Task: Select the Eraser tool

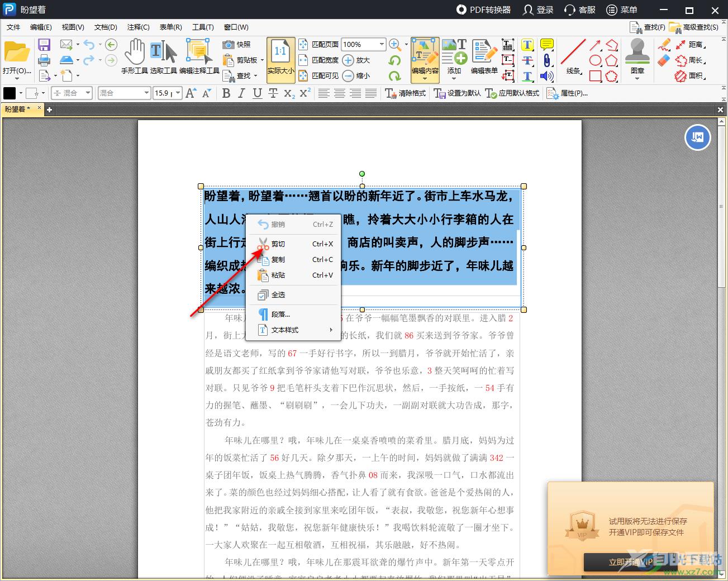Action: pos(664,60)
